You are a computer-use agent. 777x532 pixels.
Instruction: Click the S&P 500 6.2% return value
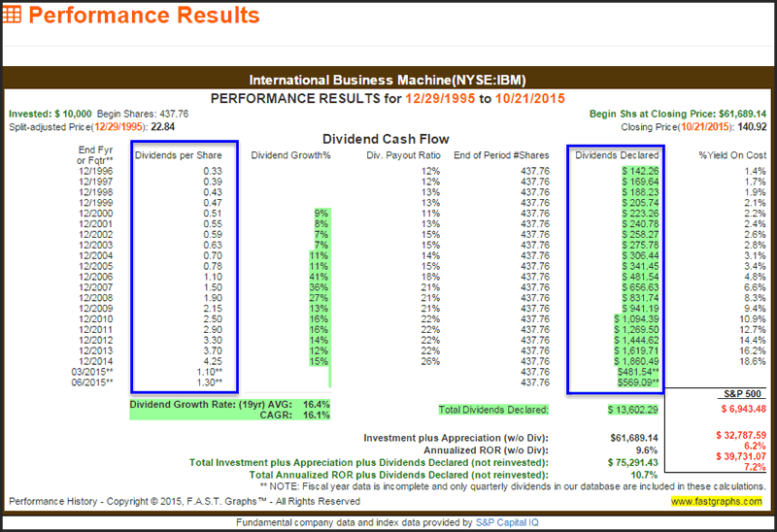[755, 446]
